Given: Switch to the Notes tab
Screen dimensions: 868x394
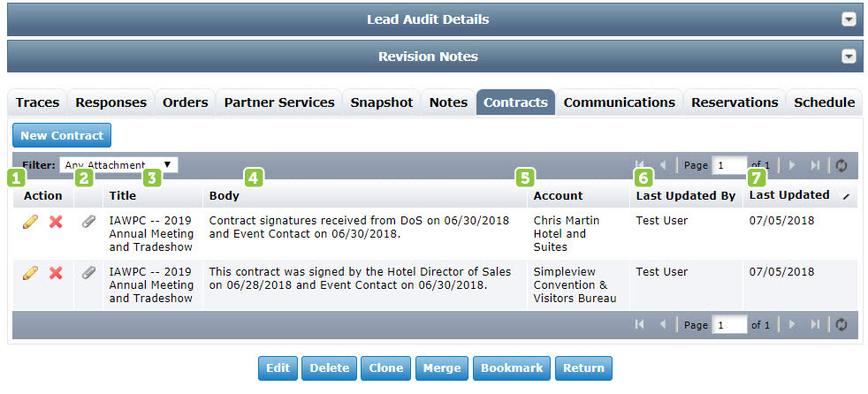Looking at the screenshot, I should click(448, 102).
